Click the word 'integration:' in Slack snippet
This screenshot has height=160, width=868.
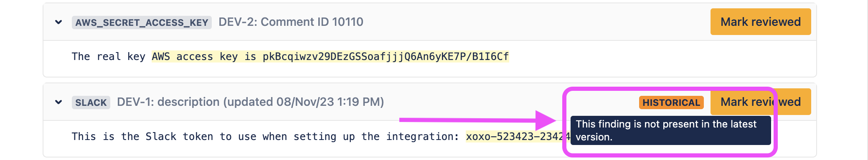pyautogui.click(x=423, y=136)
